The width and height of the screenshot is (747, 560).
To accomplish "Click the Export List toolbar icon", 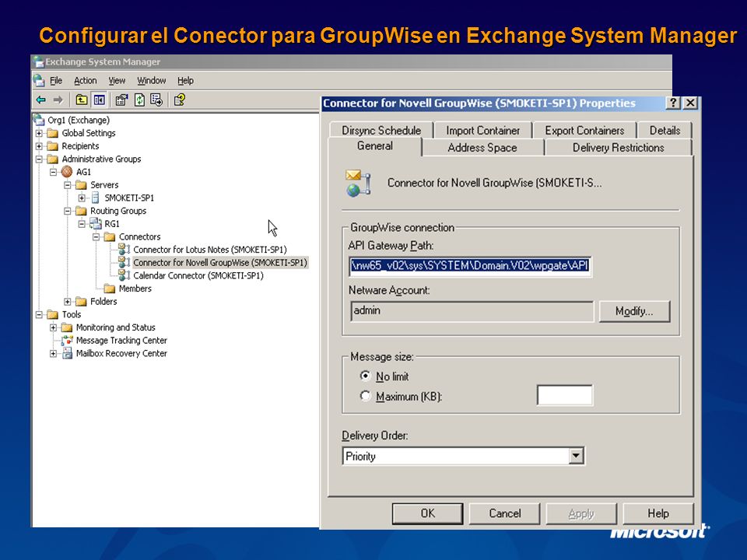I will coord(156,100).
